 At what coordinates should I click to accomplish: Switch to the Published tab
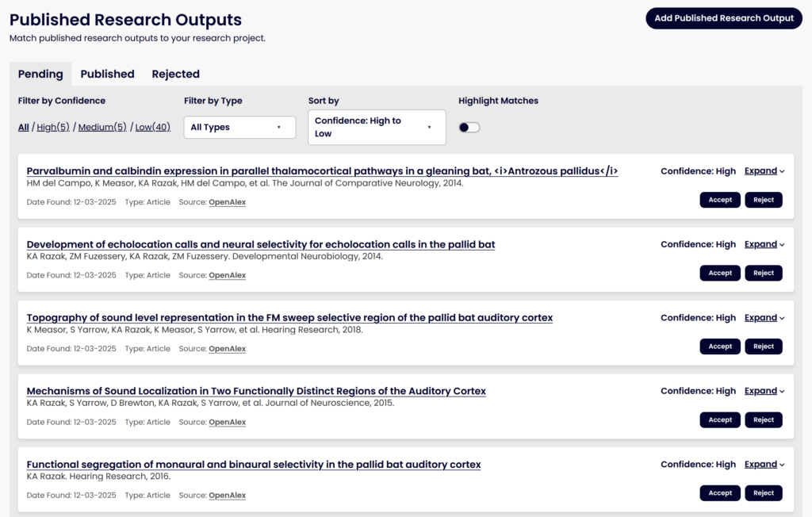tap(107, 74)
